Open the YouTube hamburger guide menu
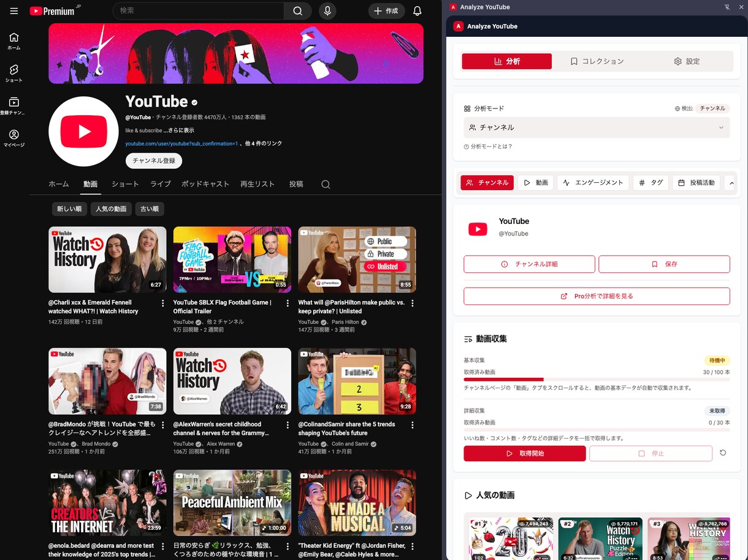The width and height of the screenshot is (748, 560). click(14, 11)
